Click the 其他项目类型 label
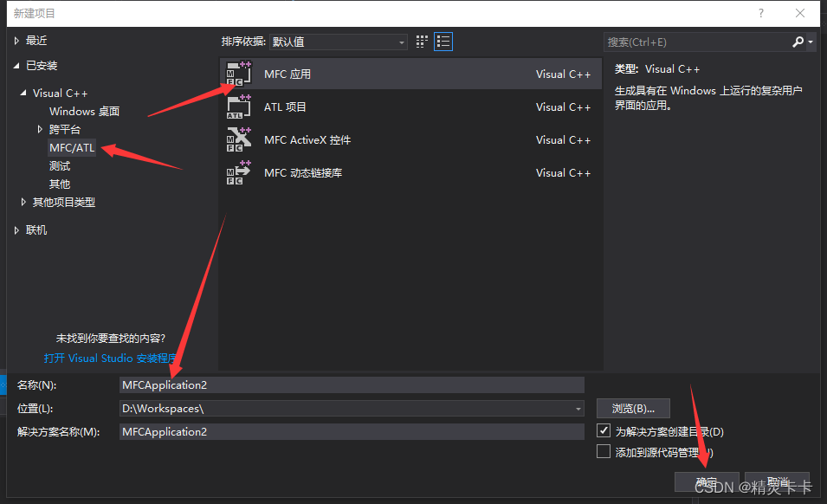The width and height of the screenshot is (827, 504). coord(64,202)
